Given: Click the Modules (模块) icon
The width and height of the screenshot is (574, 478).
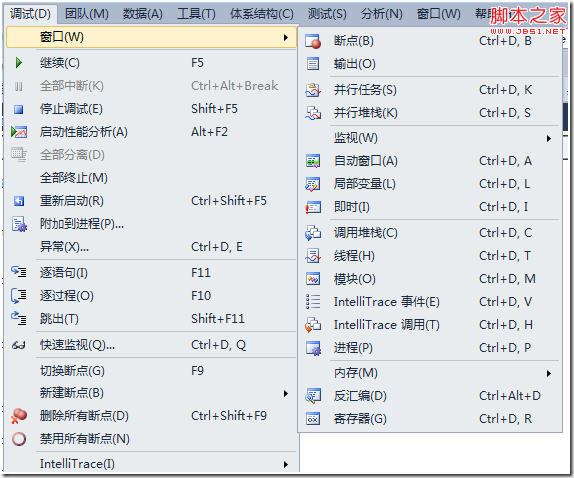Looking at the screenshot, I should click(x=313, y=279).
